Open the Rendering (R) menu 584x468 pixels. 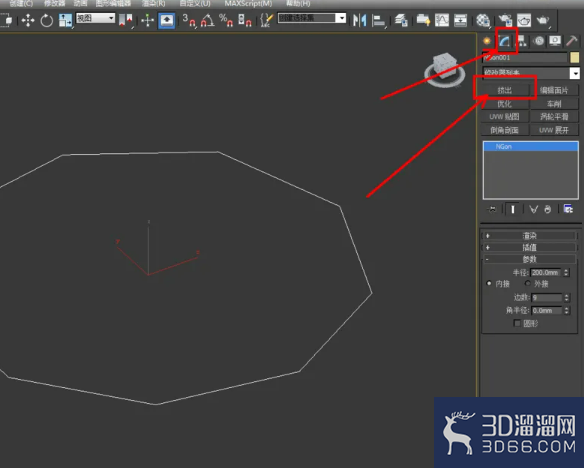click(153, 3)
